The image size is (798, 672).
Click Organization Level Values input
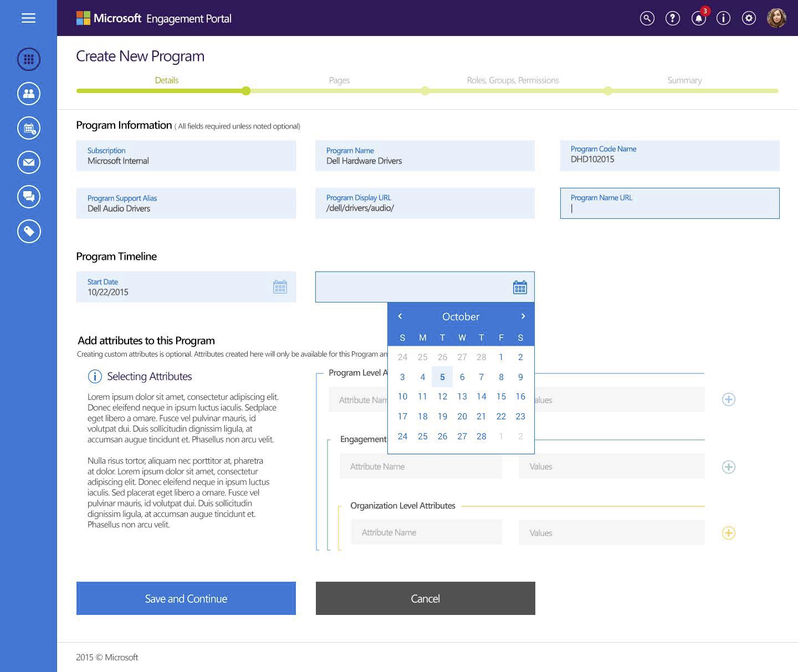[612, 532]
